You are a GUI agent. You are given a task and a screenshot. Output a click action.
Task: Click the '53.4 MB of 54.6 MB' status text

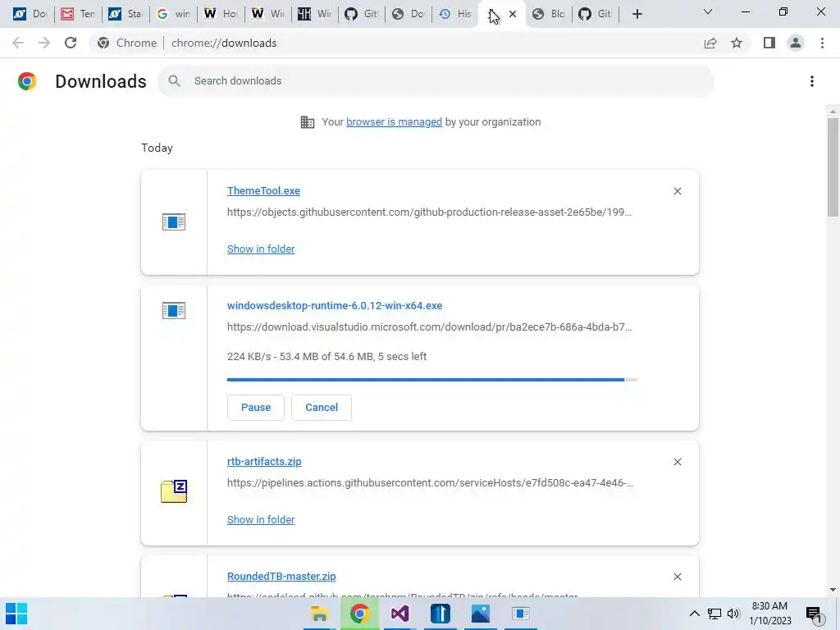click(326, 357)
